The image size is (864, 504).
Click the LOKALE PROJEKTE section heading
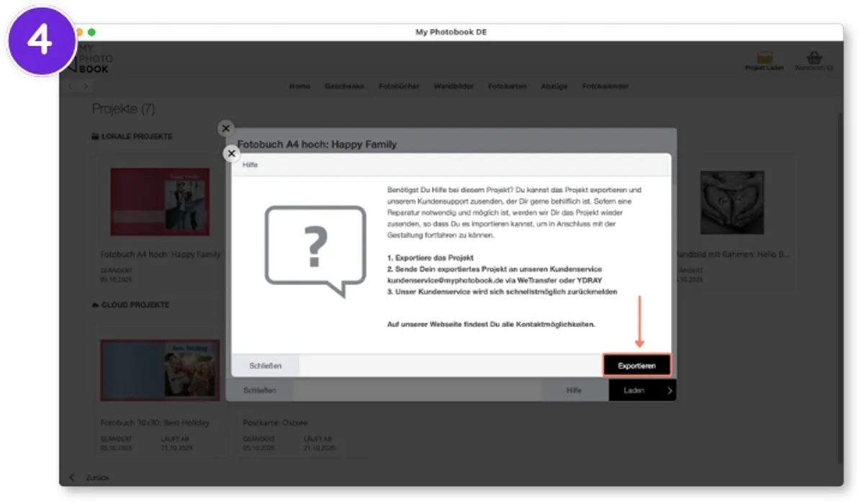point(132,136)
